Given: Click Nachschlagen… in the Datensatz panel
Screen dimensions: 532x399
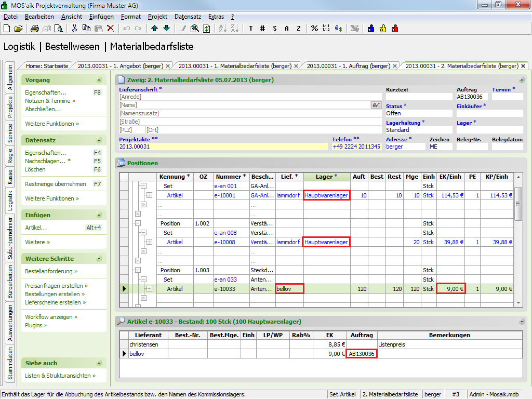Looking at the screenshot, I should (x=48, y=161).
